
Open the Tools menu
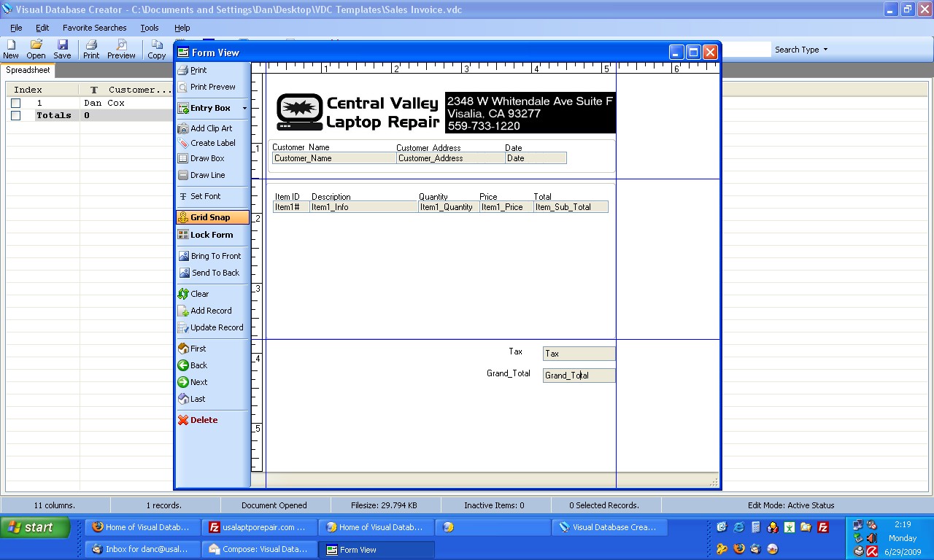150,28
